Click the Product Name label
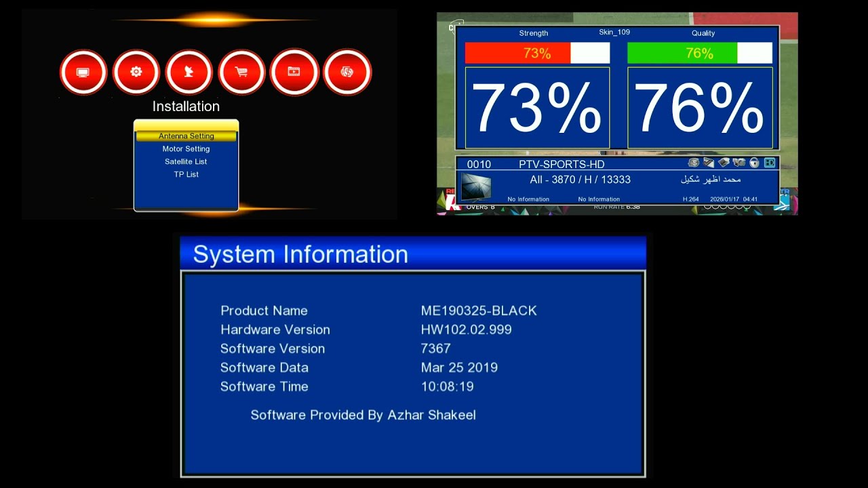Screen dimensions: 868x488 click(x=264, y=310)
